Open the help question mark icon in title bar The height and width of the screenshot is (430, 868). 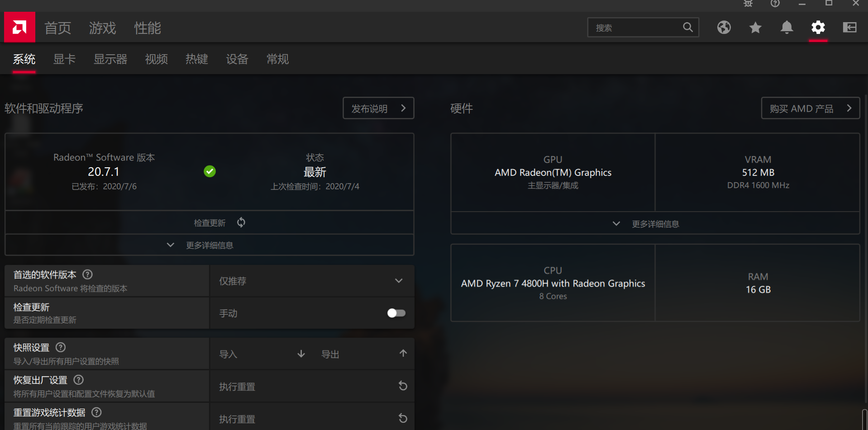[x=775, y=3]
